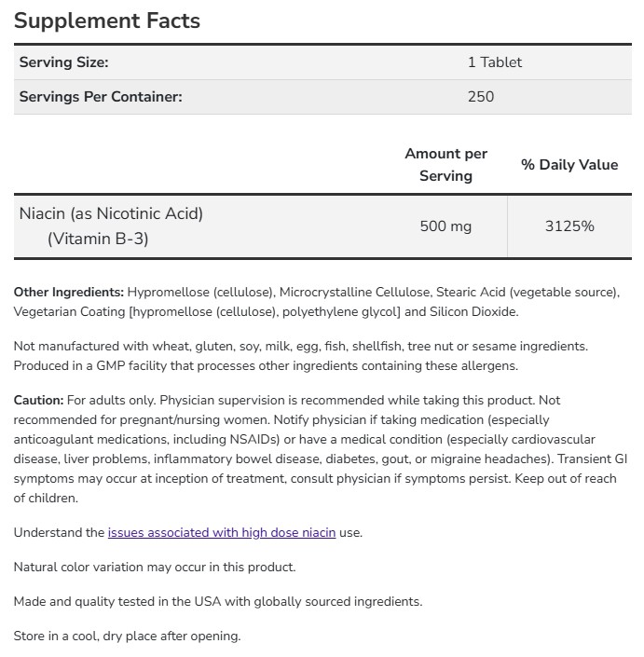
Task: Click the Amount per Serving column header
Action: pos(445,164)
